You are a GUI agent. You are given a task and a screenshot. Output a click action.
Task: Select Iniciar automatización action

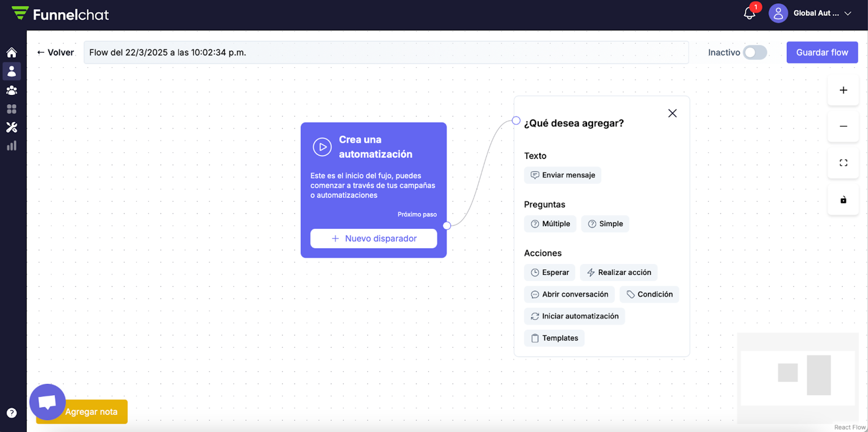pyautogui.click(x=574, y=316)
